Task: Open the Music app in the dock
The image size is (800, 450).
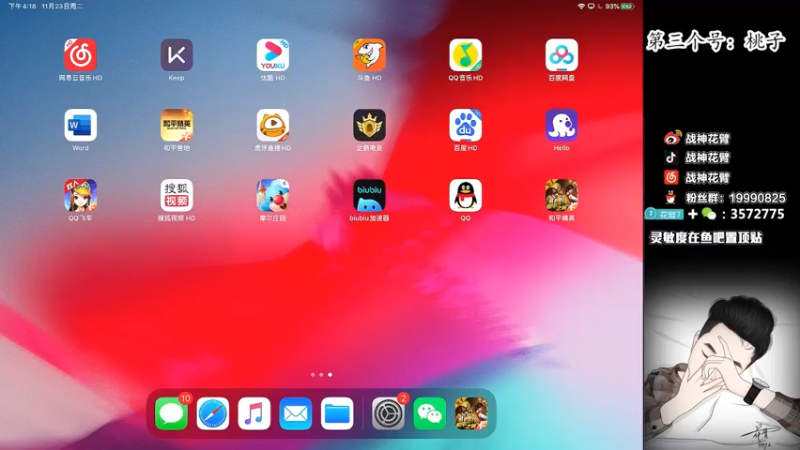Action: (254, 413)
